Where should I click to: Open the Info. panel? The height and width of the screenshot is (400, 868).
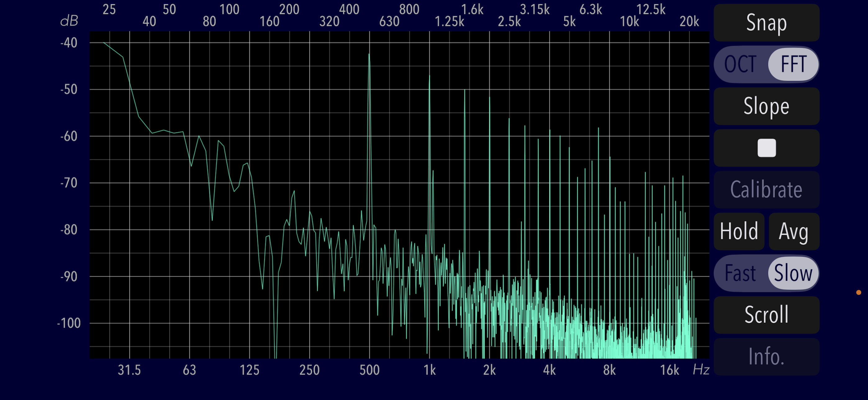click(x=766, y=357)
